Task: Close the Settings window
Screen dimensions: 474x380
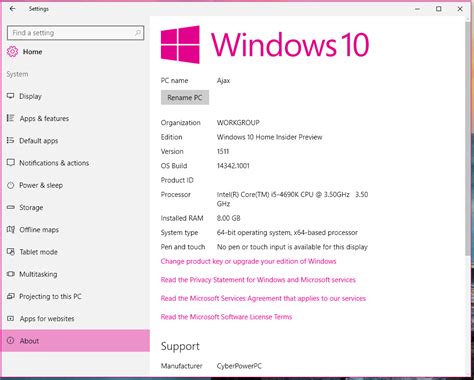Action: pyautogui.click(x=460, y=9)
